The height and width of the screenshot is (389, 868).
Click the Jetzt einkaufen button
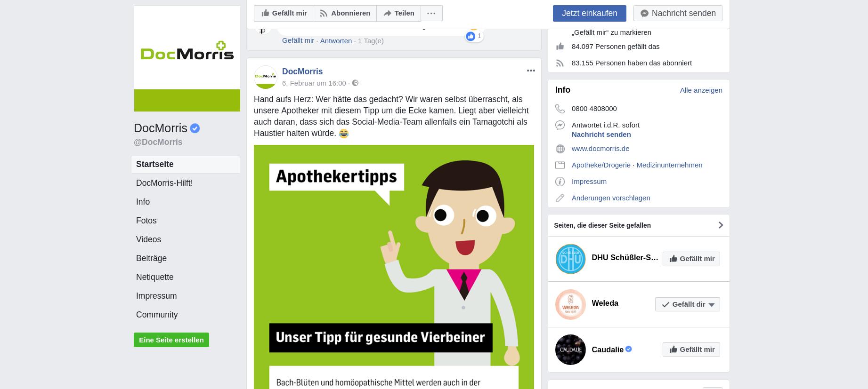pos(590,13)
